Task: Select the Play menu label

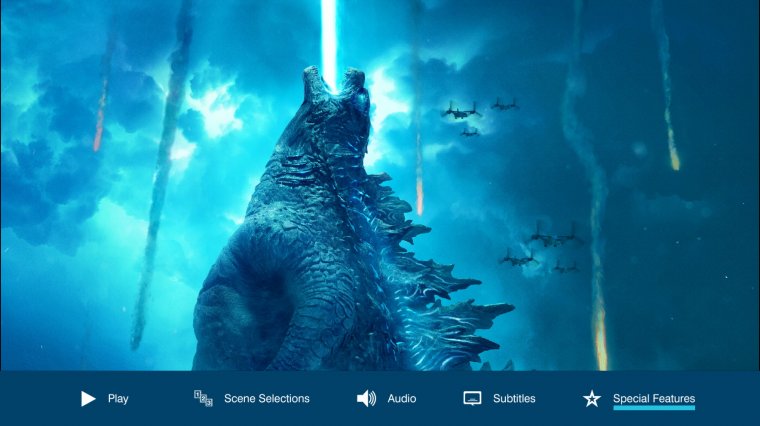Action: 118,399
